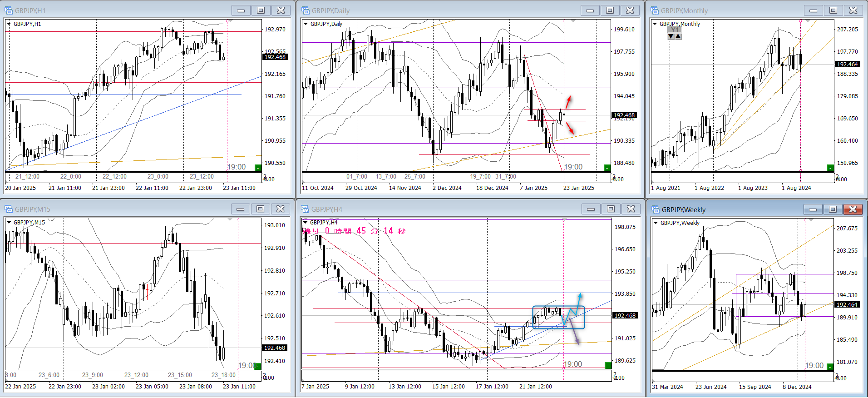The width and height of the screenshot is (868, 398).
Task: Click the 23 Jan 2025 date on Daily time axis
Action: tap(579, 188)
